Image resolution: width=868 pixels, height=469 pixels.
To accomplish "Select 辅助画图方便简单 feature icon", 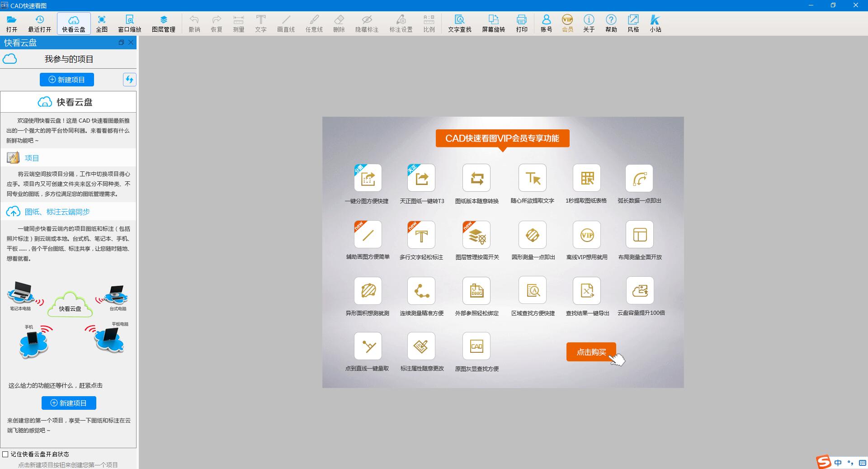I will (x=368, y=234).
